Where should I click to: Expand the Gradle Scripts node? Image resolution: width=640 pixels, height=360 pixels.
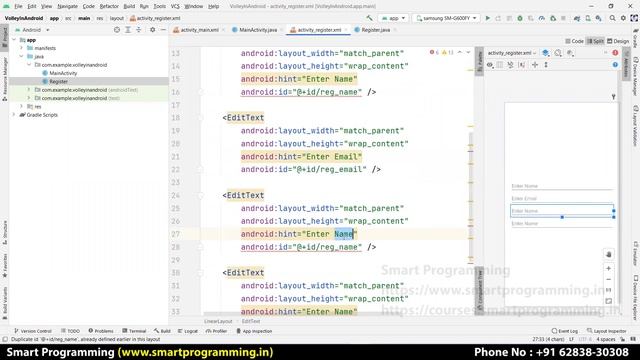point(14,115)
